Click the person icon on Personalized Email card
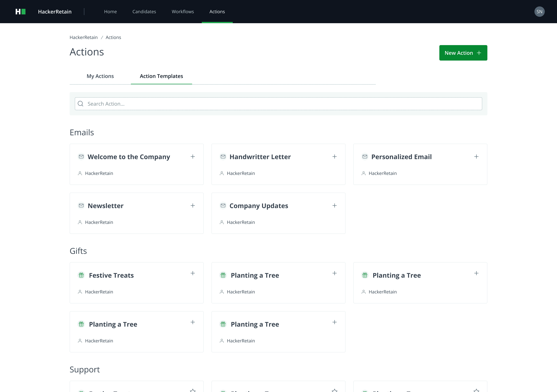 (364, 173)
